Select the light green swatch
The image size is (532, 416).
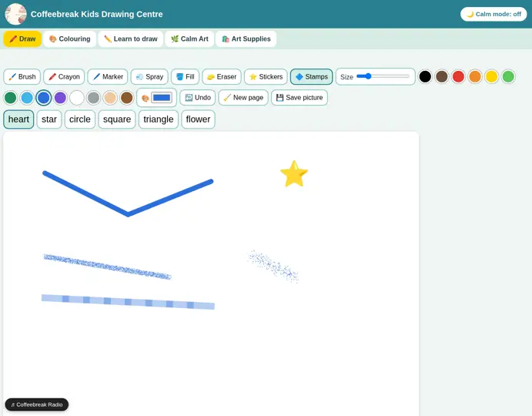click(508, 77)
